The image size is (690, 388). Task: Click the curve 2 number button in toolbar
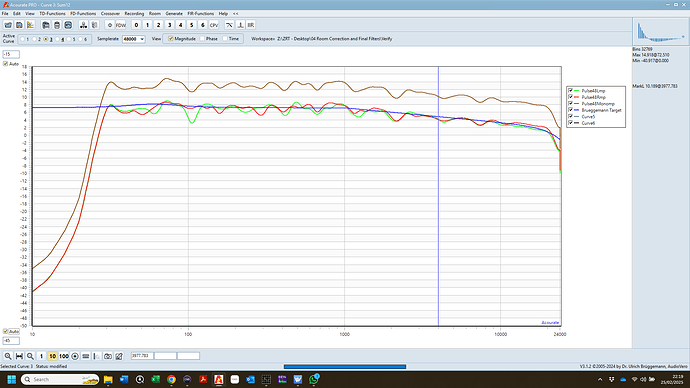click(x=158, y=25)
